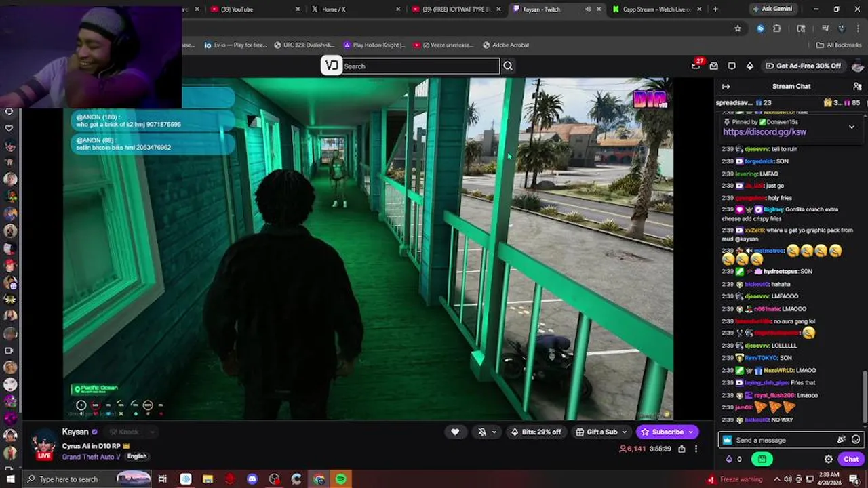This screenshot has width=868, height=488.
Task: Open Discord from the taskbar
Action: pyautogui.click(x=252, y=479)
